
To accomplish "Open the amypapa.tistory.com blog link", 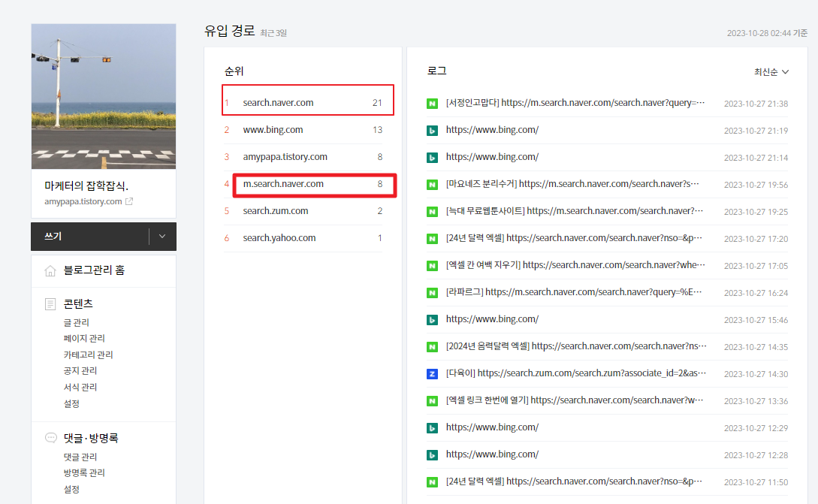I will 83,201.
